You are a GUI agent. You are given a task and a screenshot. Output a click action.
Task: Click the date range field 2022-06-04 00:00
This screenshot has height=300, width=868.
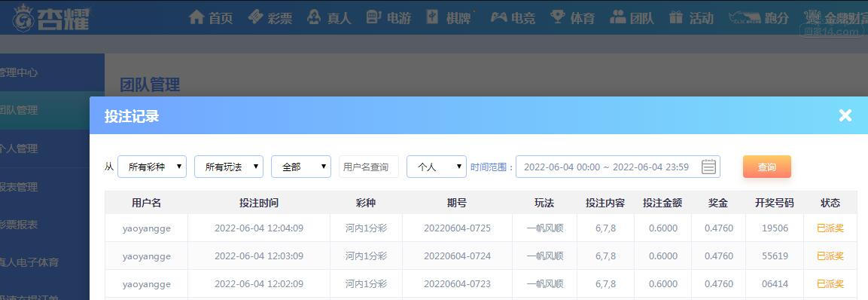(618, 167)
